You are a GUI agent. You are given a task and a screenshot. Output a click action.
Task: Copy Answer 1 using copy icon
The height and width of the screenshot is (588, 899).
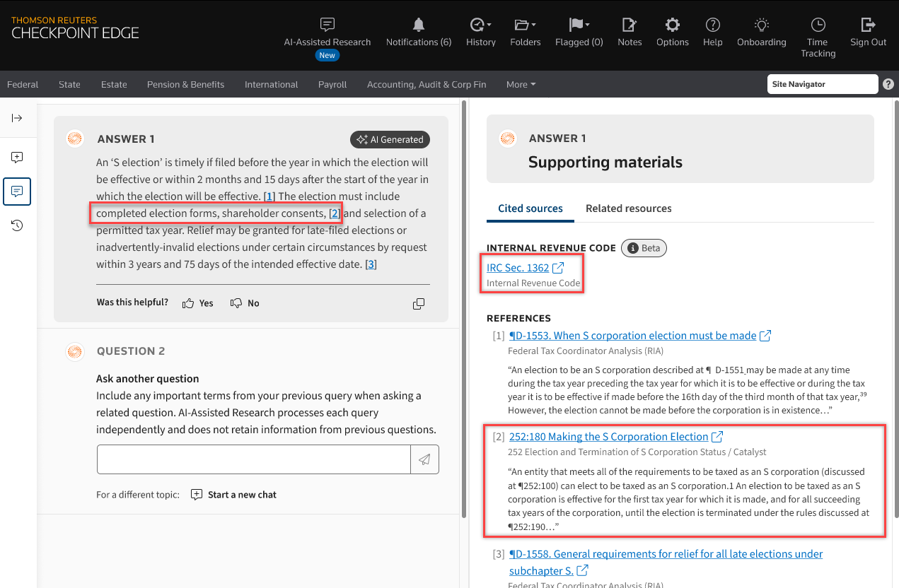(x=419, y=303)
